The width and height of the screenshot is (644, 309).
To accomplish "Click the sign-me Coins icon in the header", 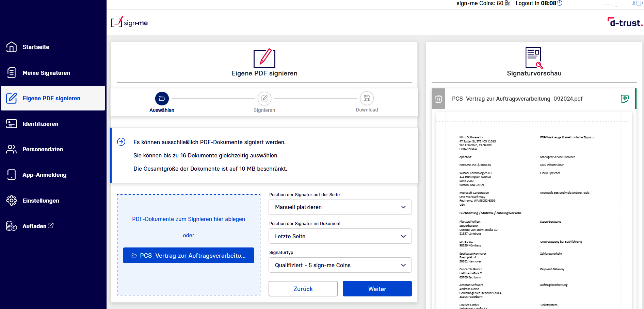I will click(x=508, y=3).
